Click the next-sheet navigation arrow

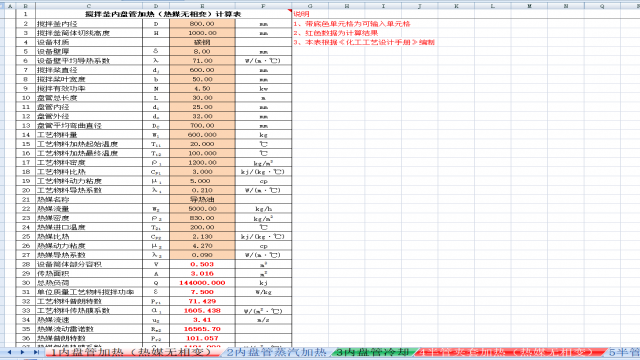click(22, 352)
